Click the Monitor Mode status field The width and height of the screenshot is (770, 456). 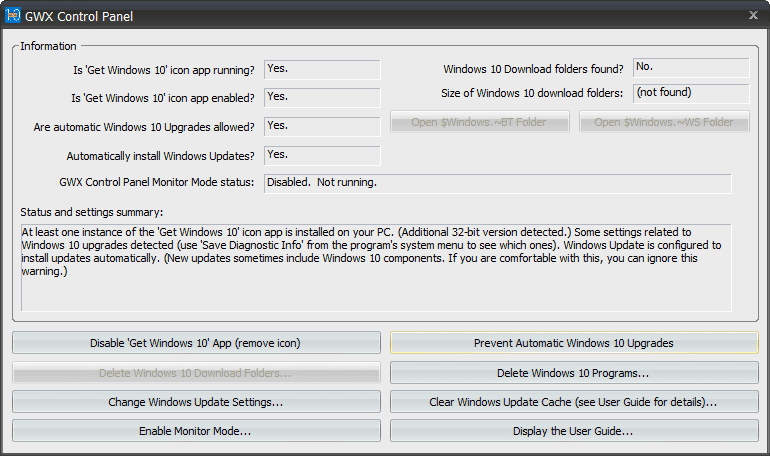pos(497,184)
